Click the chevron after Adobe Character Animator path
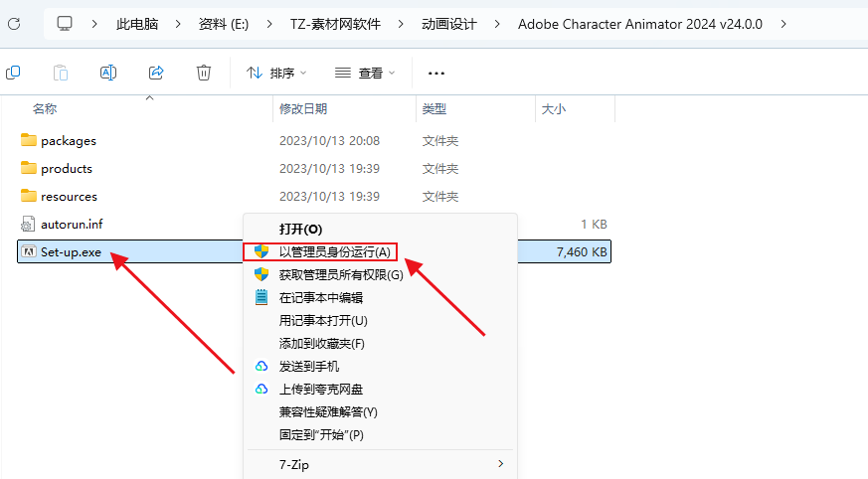 point(783,24)
